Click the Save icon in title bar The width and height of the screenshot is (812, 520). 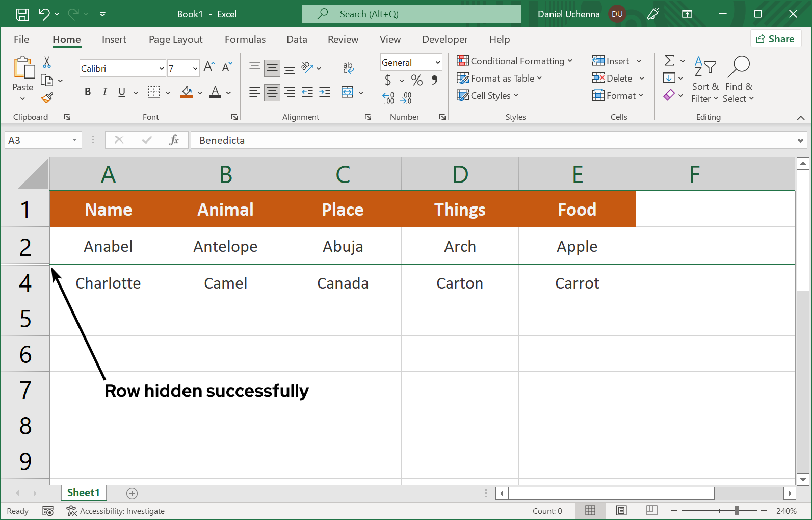tap(22, 14)
